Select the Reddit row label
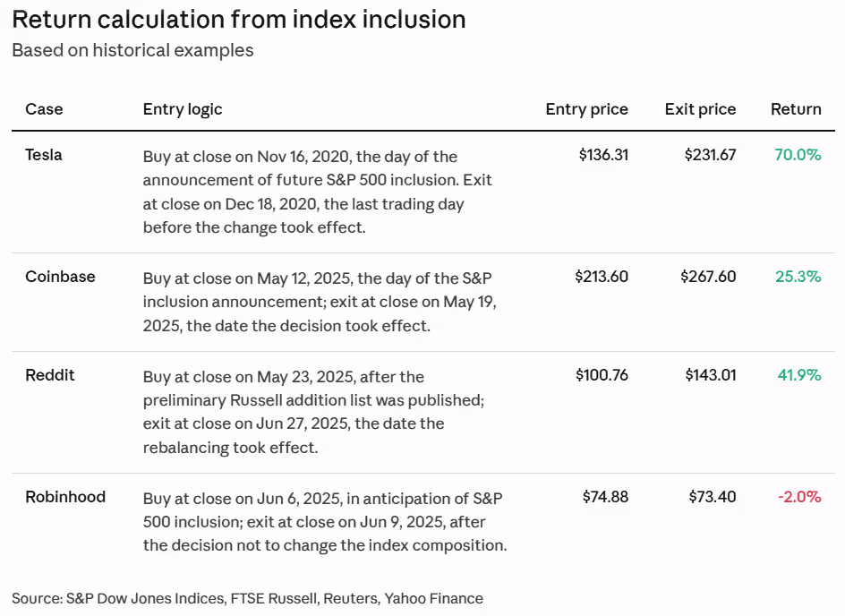The height and width of the screenshot is (616, 845). pyautogui.click(x=50, y=375)
